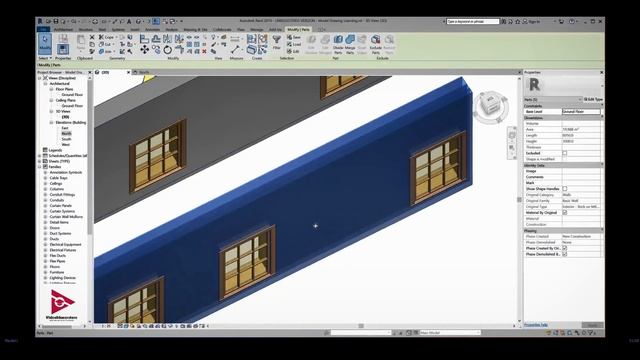Click the Text tool in quick access toolbar
Viewport: 640px width, 360px height.
(x=129, y=21)
